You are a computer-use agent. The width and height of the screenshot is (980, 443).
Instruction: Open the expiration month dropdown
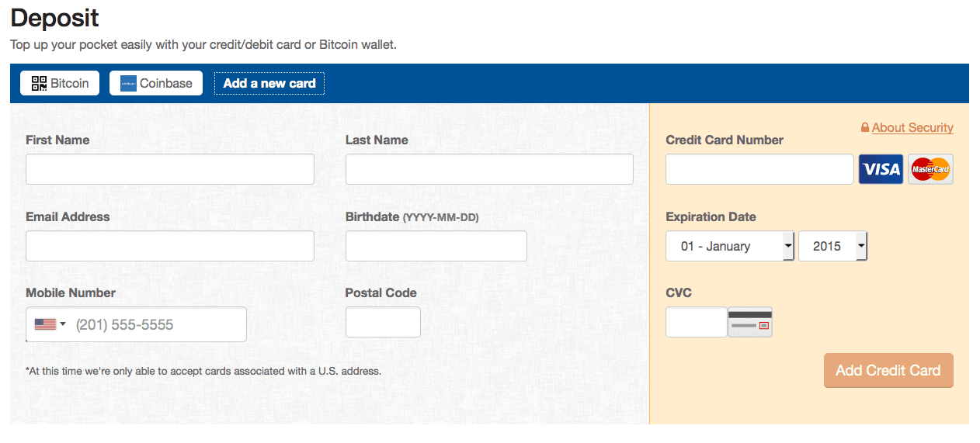(x=730, y=246)
